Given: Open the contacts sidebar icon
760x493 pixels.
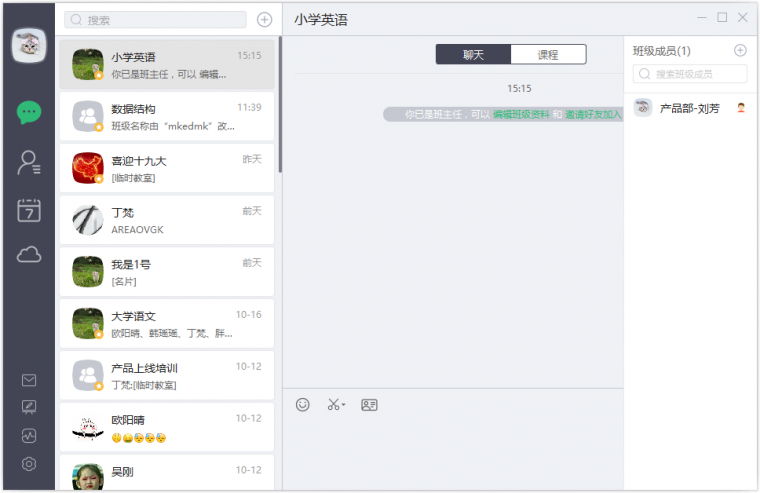Looking at the screenshot, I should [x=29, y=161].
